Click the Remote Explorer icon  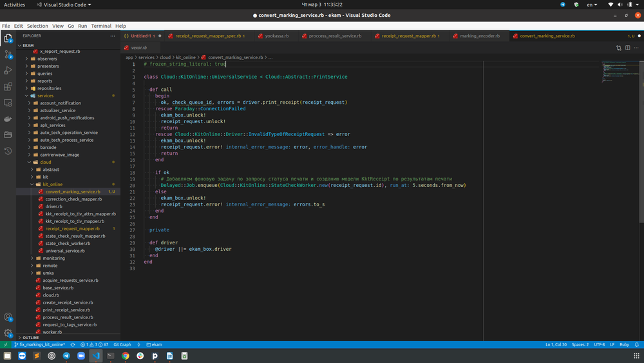[x=8, y=103]
